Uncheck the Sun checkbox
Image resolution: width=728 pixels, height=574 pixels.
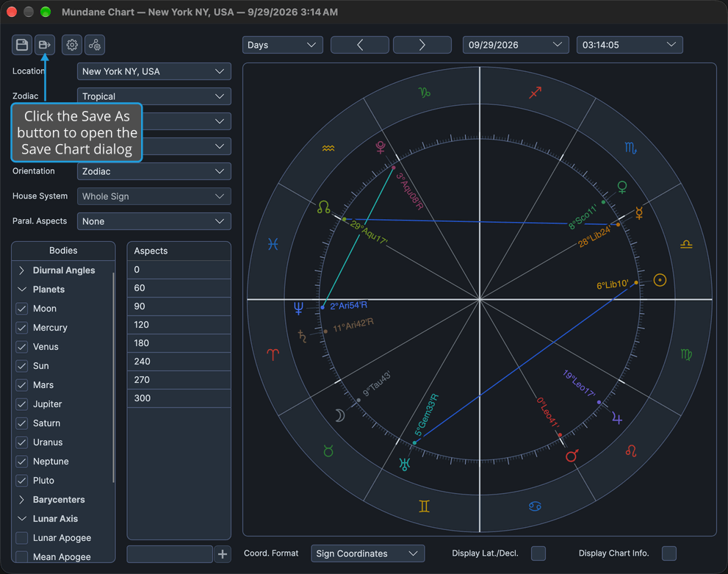(x=22, y=366)
